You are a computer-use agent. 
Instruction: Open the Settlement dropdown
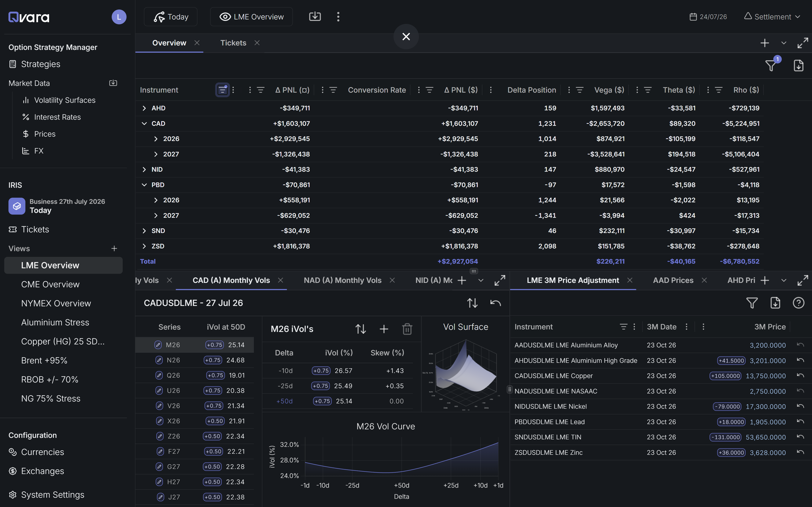coord(772,17)
